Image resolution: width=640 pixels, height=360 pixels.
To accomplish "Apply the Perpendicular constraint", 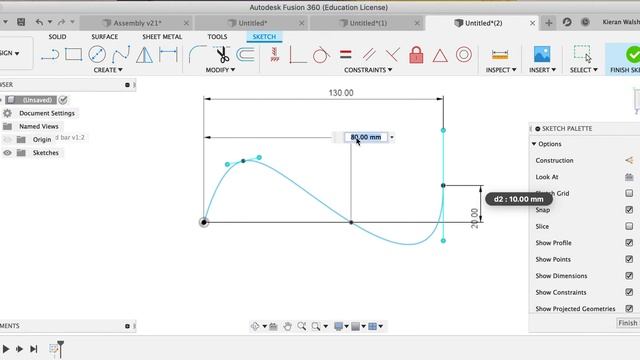I will point(298,55).
